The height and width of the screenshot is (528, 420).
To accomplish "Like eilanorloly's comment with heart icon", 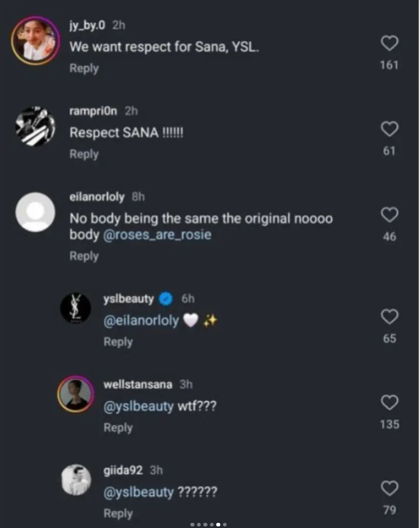I will pyautogui.click(x=389, y=214).
